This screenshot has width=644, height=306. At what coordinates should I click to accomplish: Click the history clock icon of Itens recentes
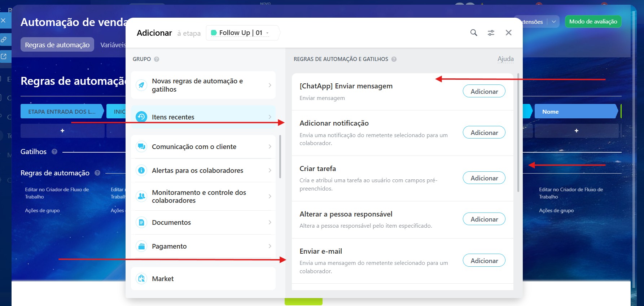(x=141, y=117)
